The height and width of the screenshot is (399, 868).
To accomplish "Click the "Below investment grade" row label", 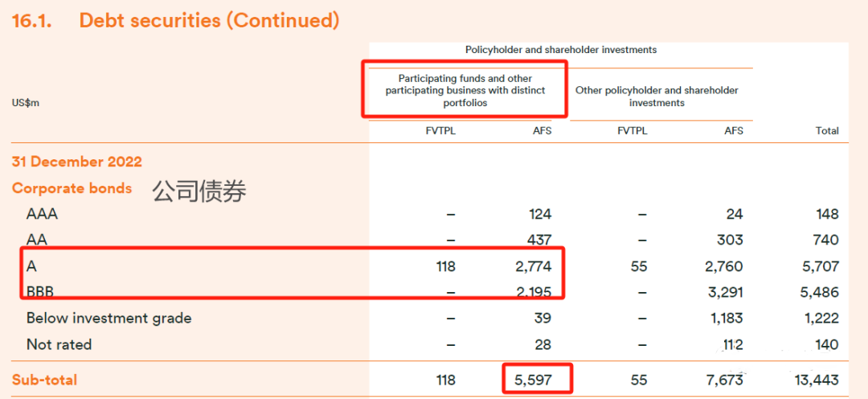I will (108, 318).
